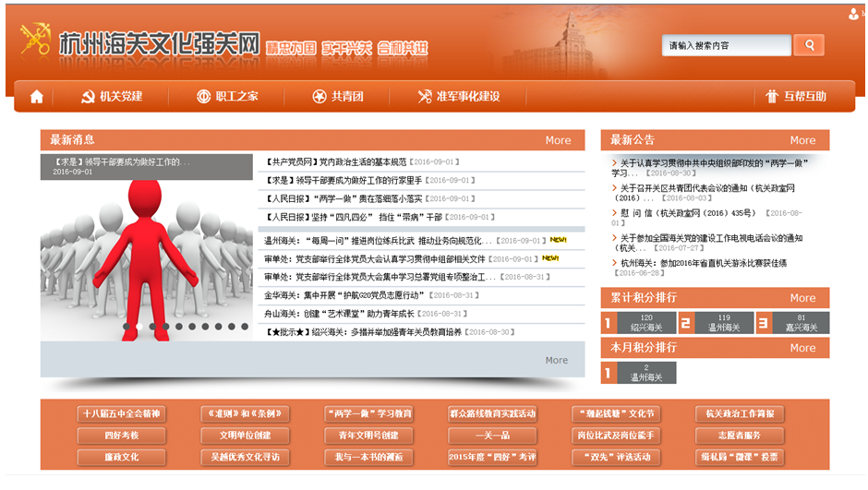Click the globe icon beside 职工之家

(203, 97)
